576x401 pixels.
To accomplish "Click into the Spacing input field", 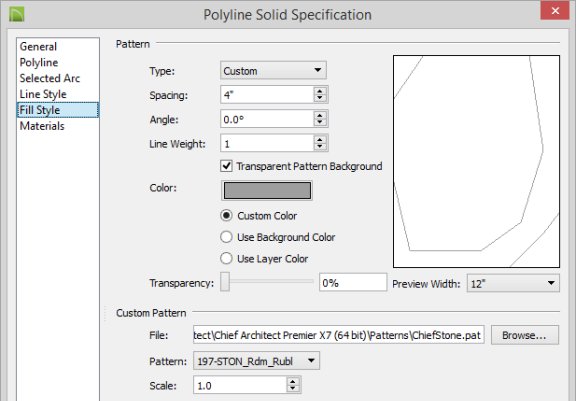I will tap(267, 95).
